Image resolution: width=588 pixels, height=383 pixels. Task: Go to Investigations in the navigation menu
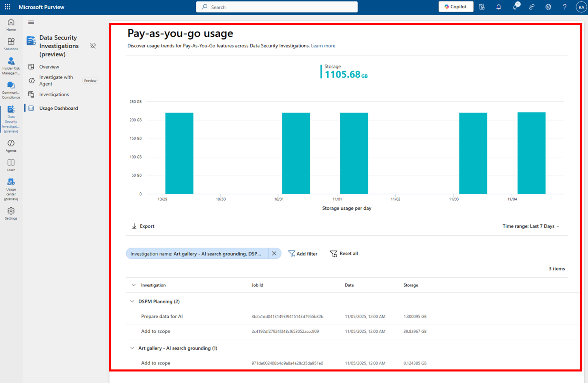[54, 94]
